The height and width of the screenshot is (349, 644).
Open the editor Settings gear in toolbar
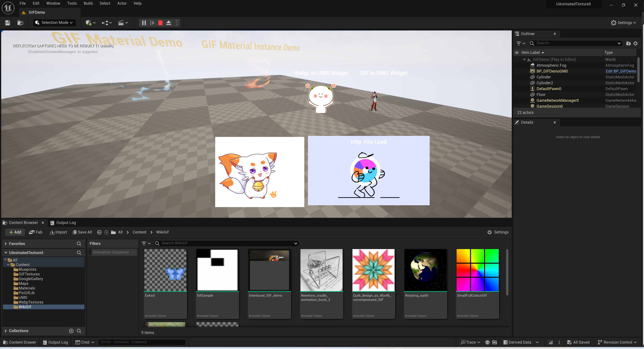coord(623,23)
